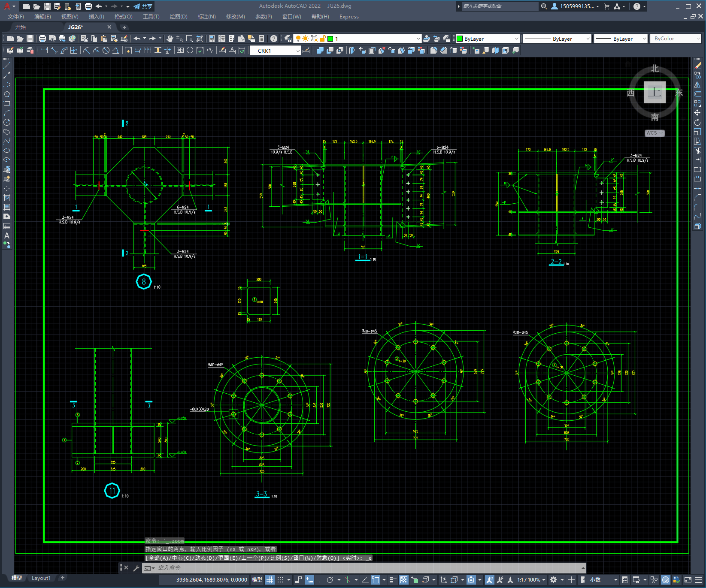Open the Express menu
The height and width of the screenshot is (588, 706).
(349, 17)
